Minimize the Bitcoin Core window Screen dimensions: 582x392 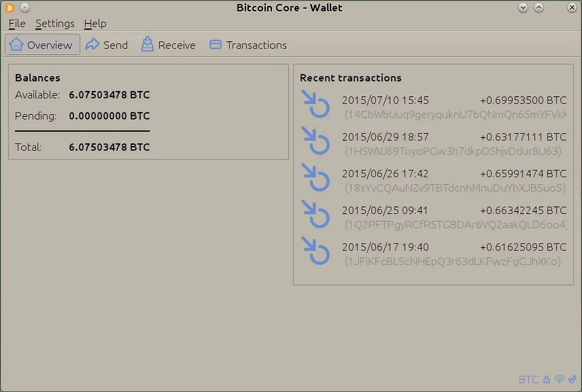coord(523,7)
